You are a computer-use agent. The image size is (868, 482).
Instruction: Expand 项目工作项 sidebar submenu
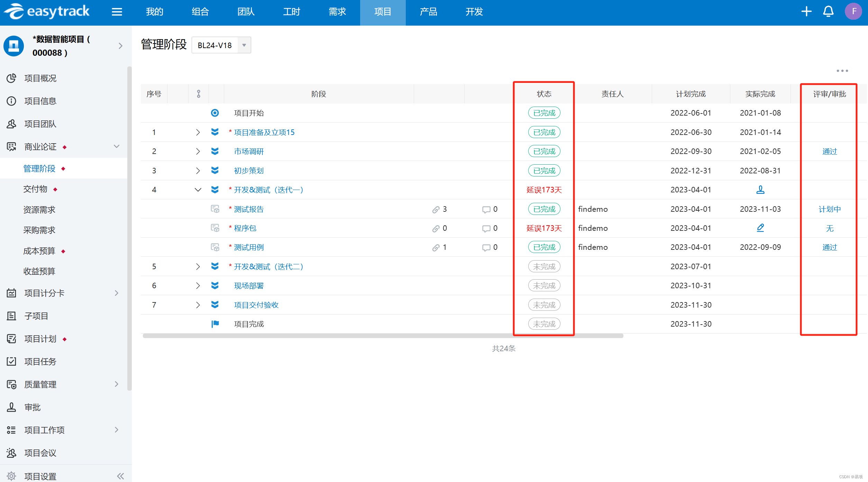click(117, 430)
